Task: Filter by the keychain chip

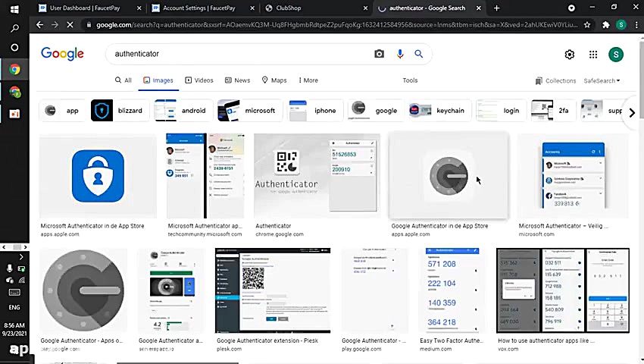Action: tap(440, 110)
